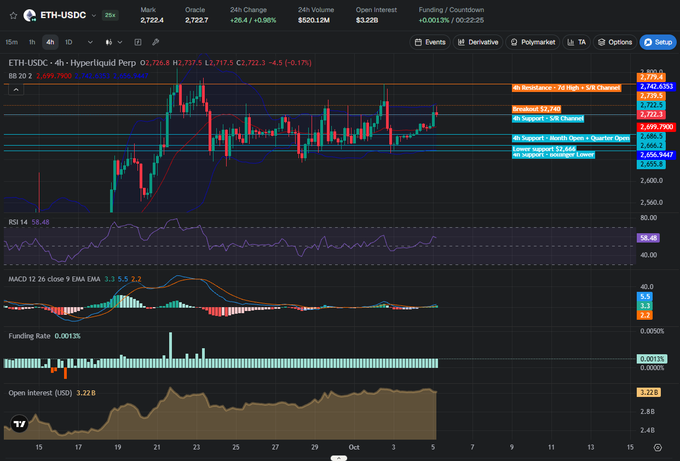The image size is (680, 461).
Task: Open the Polymarket panel
Action: tap(533, 42)
